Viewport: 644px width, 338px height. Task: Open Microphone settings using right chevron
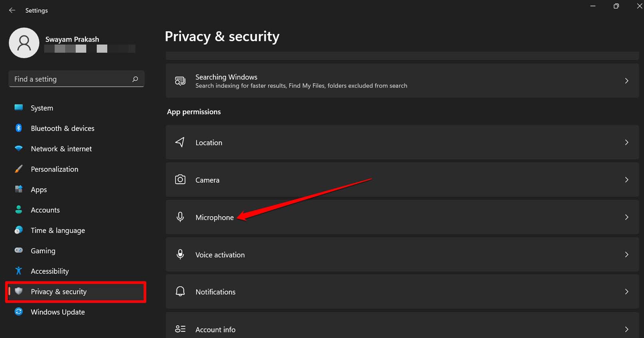626,217
